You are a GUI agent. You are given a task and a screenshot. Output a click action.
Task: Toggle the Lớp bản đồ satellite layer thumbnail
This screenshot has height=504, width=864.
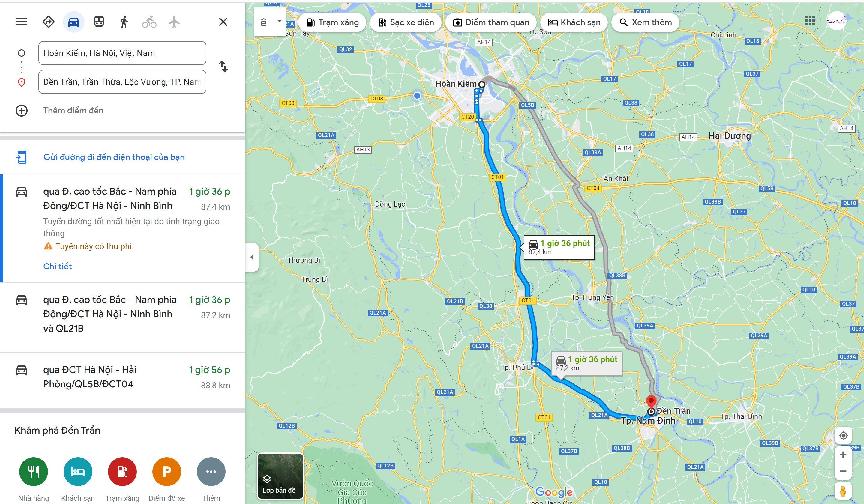[280, 476]
